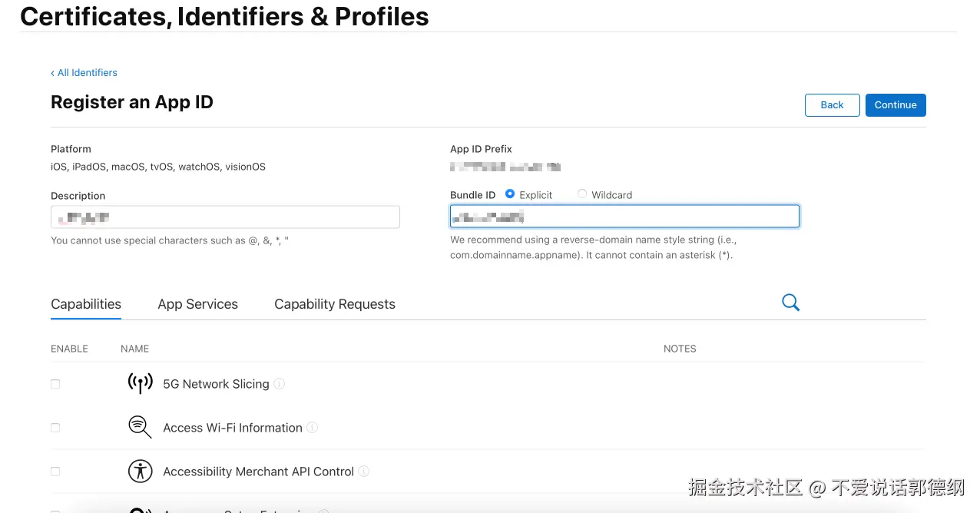Click the capabilities search magnifier icon
Viewport: 980px width, 513px height.
click(790, 303)
